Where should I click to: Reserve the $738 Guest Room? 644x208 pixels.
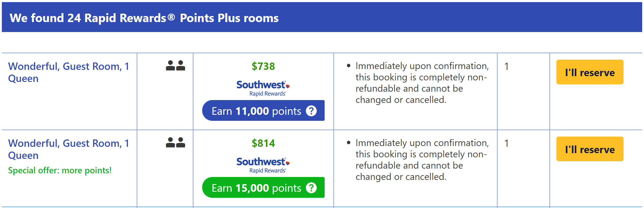[x=590, y=72]
